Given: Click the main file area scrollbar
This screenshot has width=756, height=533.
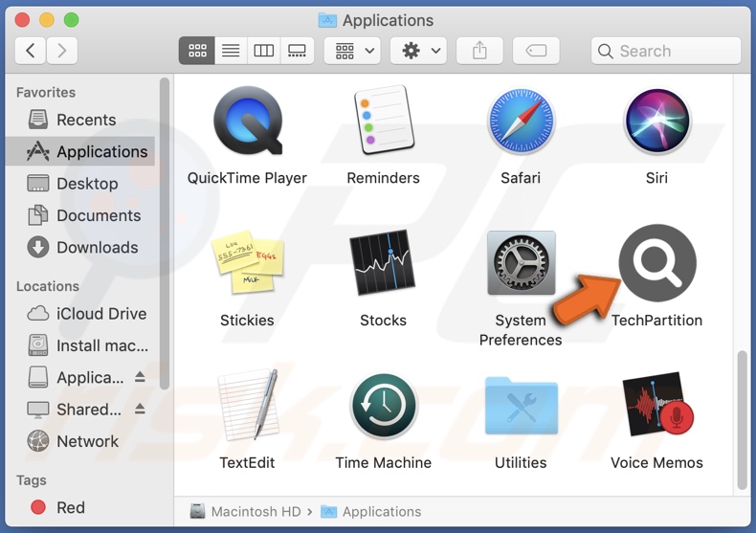Looking at the screenshot, I should point(743,420).
